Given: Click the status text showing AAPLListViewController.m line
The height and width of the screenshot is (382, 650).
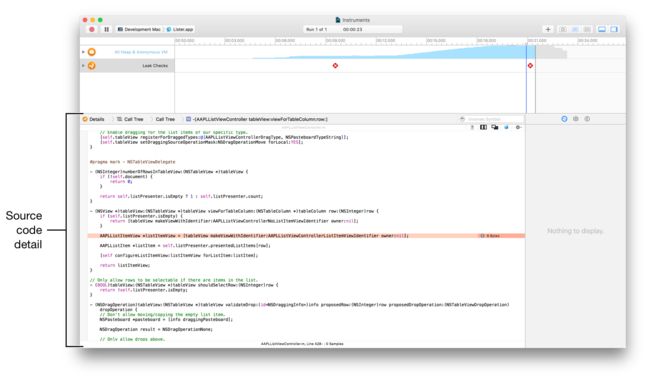Looking at the screenshot, I should [x=302, y=344].
